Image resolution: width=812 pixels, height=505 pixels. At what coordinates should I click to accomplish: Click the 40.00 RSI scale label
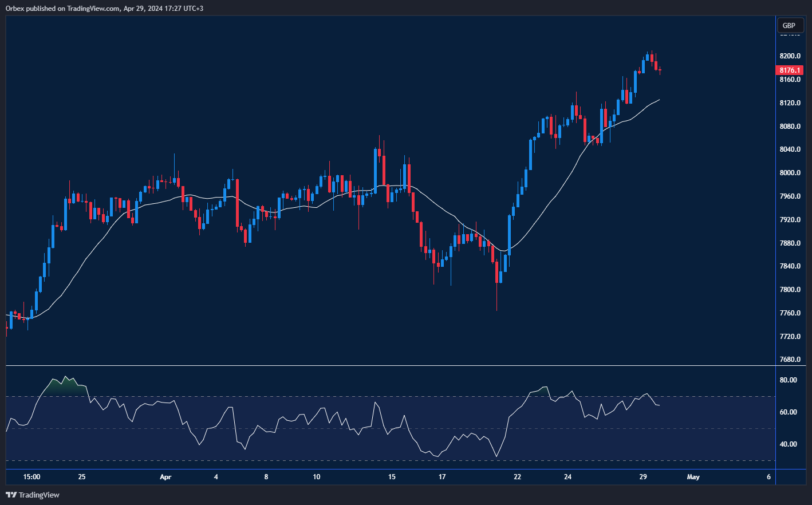[788, 444]
